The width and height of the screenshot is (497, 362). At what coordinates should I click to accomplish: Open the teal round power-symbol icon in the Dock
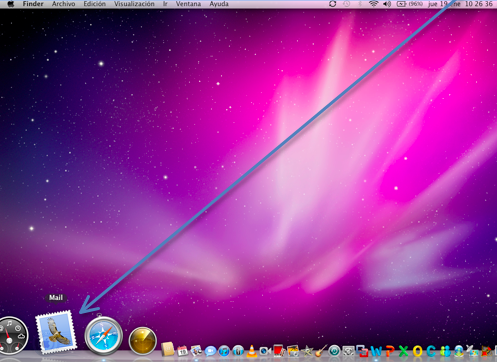(x=334, y=351)
